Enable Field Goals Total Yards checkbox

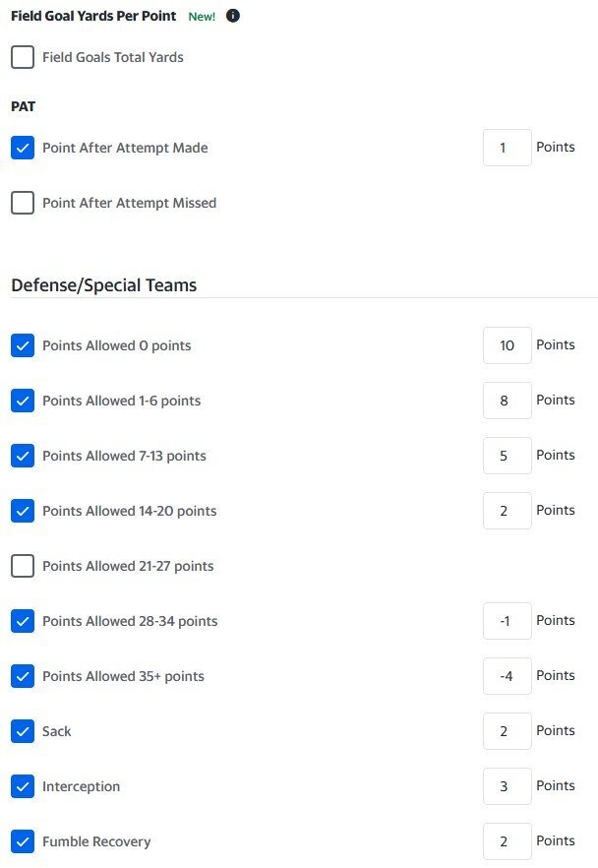(23, 57)
